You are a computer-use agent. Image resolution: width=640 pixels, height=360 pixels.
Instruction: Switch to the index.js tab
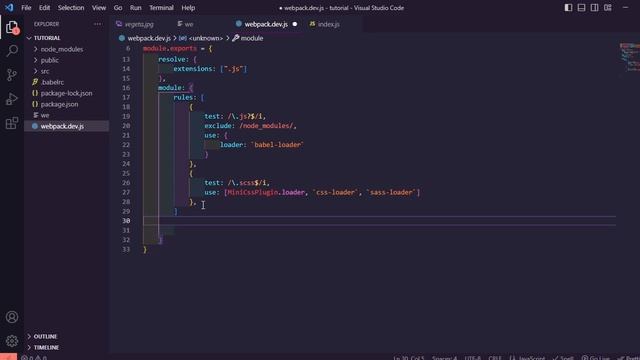point(329,24)
